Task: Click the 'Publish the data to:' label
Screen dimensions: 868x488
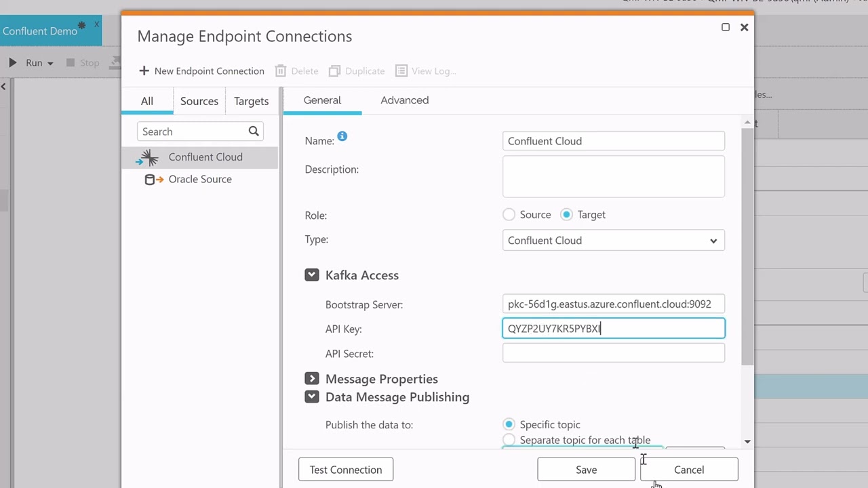Action: 369,425
